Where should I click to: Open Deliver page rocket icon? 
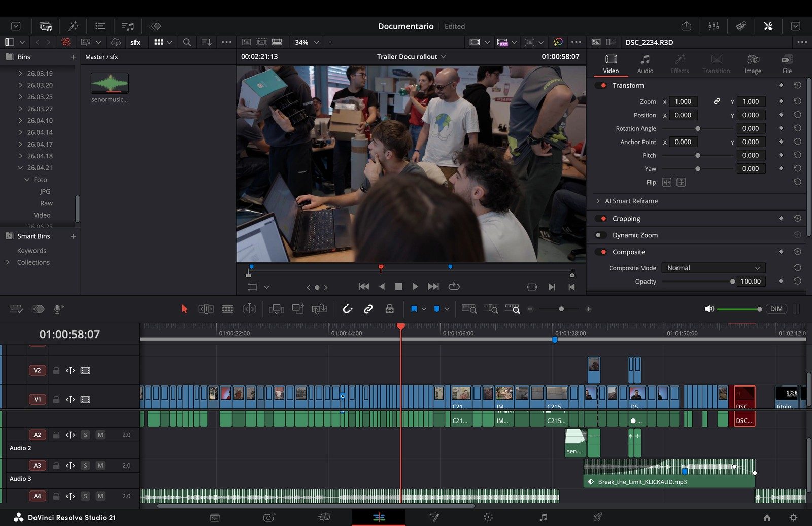[x=598, y=517]
